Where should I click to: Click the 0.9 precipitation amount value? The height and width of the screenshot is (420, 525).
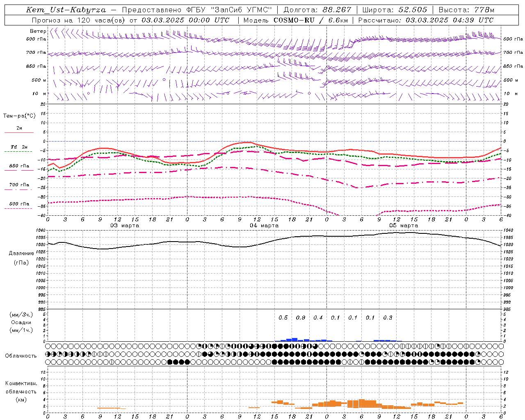tap(301, 318)
